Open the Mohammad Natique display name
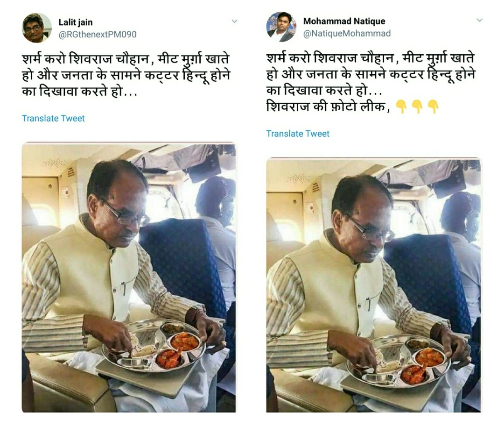The image size is (504, 427). (344, 21)
